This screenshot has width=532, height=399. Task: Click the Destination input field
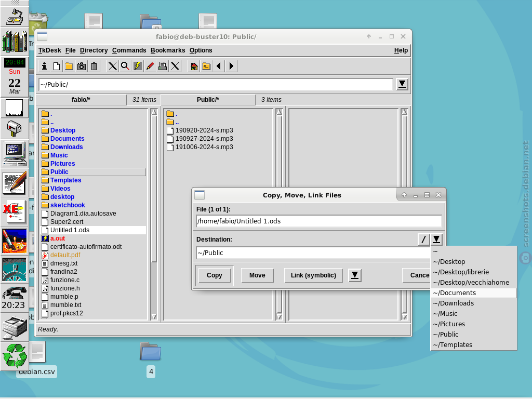[x=313, y=253]
